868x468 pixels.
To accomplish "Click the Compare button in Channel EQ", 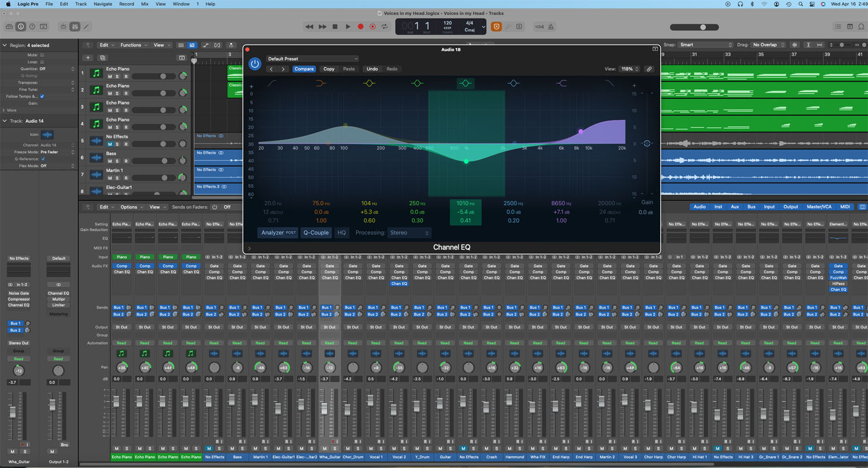I will click(304, 69).
